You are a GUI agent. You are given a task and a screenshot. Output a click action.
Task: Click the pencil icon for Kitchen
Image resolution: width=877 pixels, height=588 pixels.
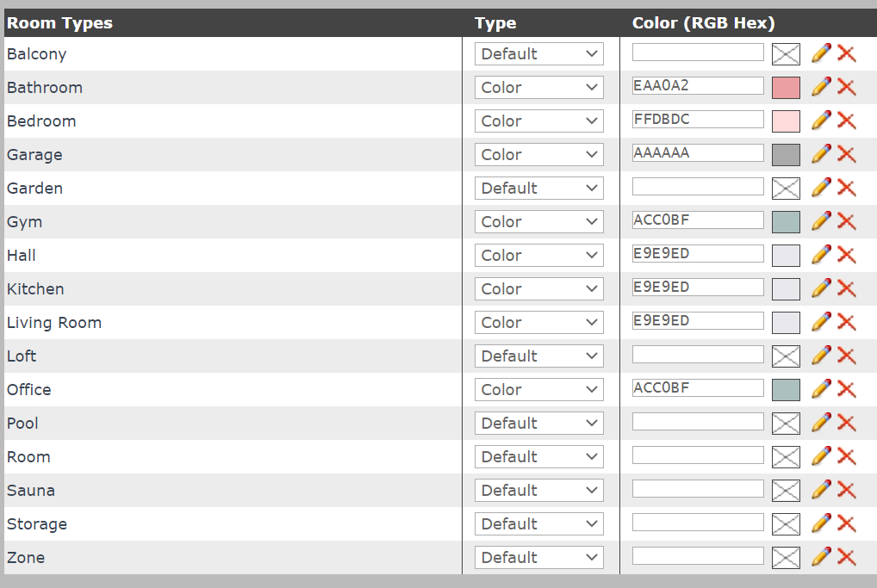tap(821, 288)
